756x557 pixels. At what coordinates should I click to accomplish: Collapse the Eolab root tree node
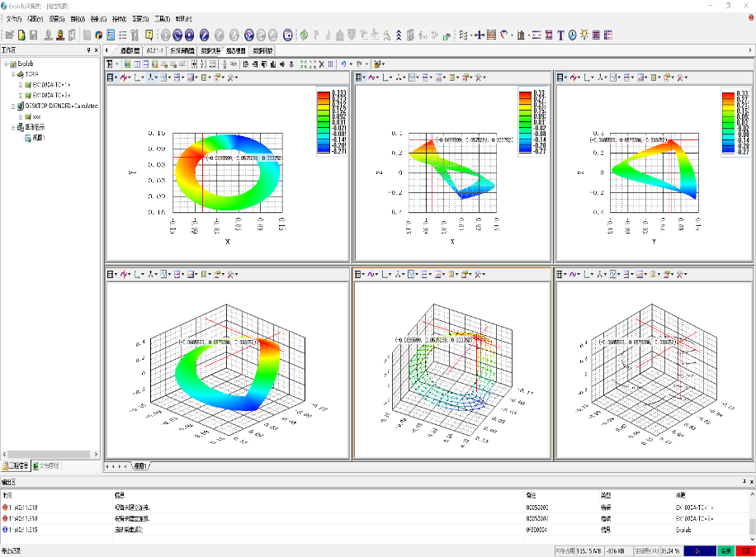6,64
